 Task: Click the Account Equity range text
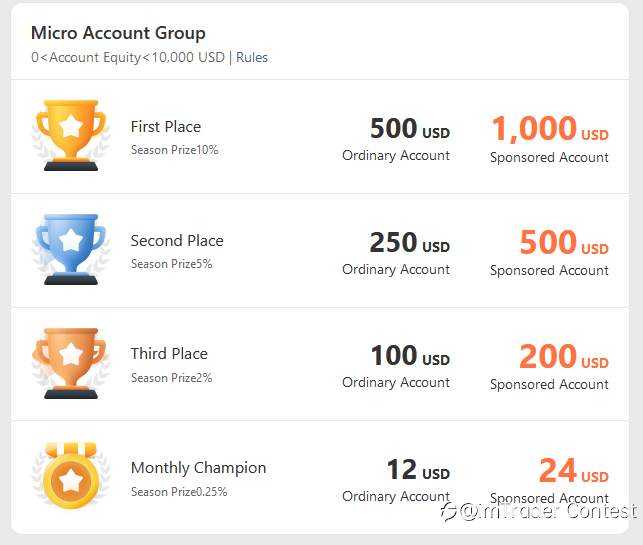click(128, 57)
